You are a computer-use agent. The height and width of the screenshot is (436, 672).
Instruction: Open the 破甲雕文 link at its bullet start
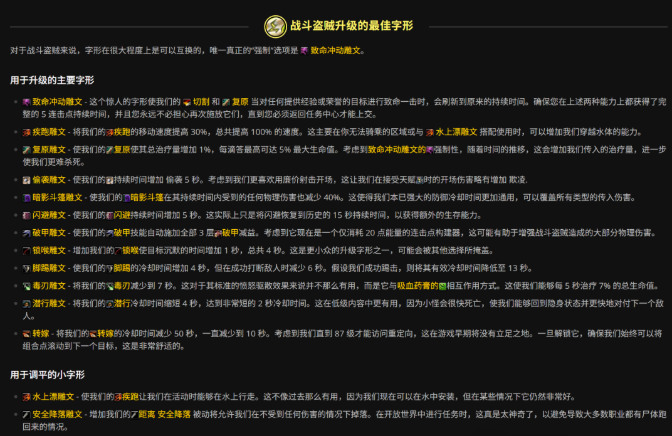coord(52,231)
